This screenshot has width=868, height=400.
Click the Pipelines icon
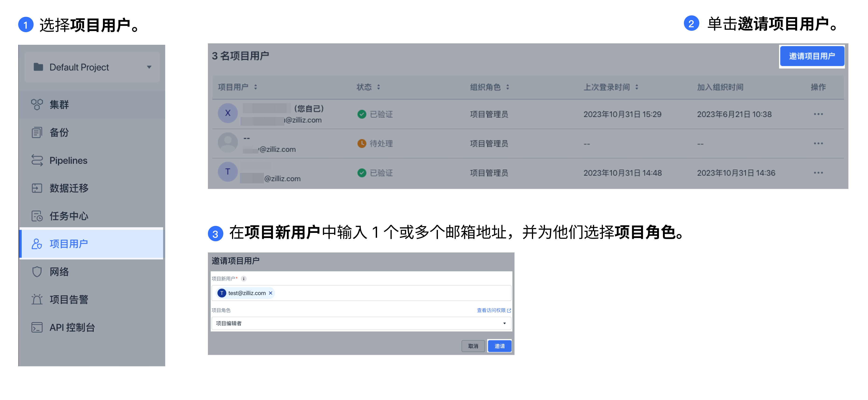pyautogui.click(x=37, y=160)
